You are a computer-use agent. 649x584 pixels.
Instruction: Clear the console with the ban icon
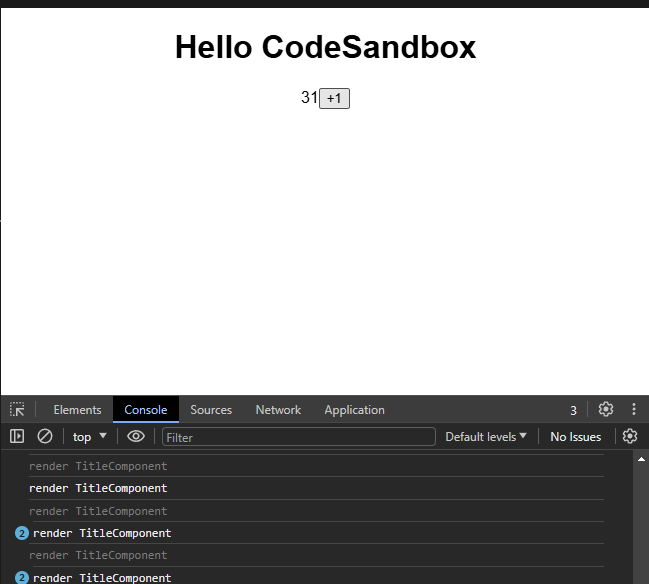pos(45,436)
